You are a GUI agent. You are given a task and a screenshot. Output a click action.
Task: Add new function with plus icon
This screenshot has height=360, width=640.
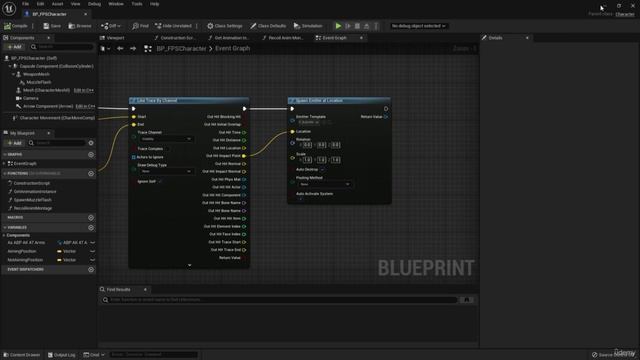pyautogui.click(x=91, y=173)
